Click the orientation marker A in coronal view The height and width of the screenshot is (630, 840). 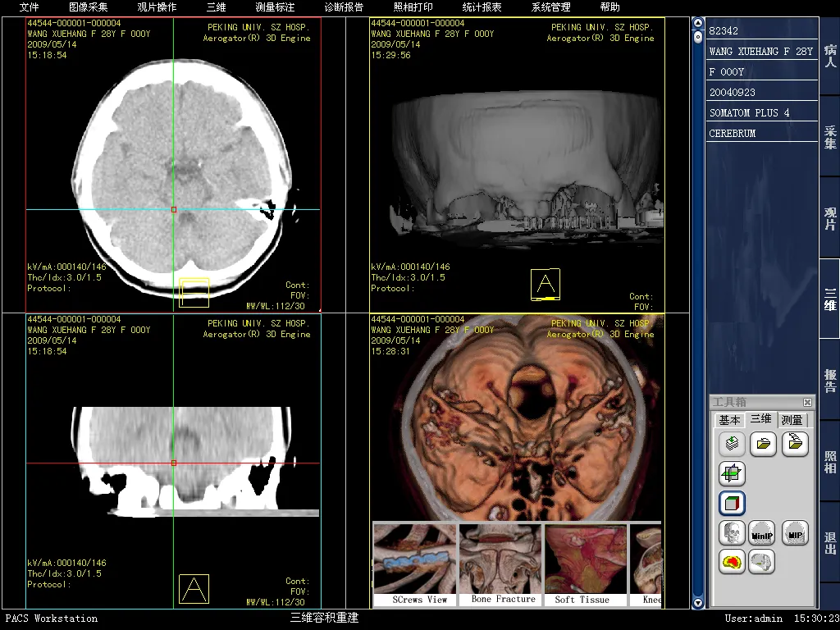point(194,589)
